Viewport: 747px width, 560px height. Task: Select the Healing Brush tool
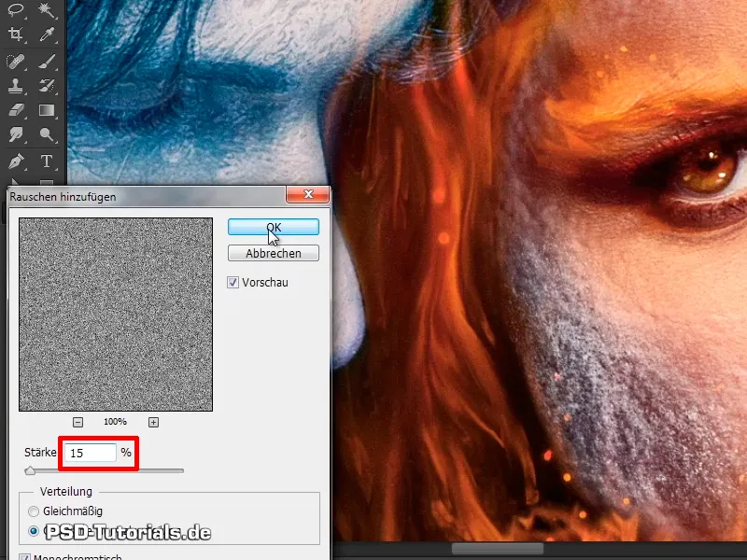(16, 62)
